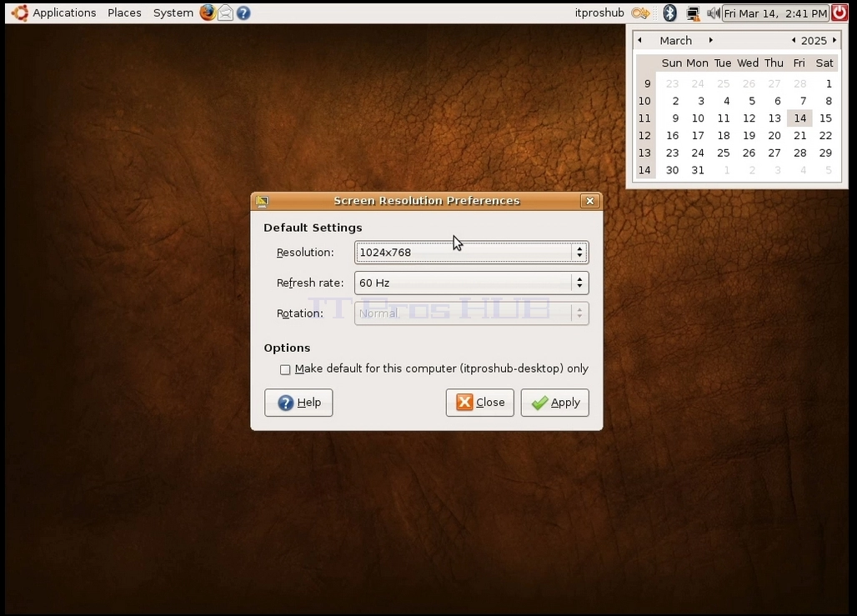The height and width of the screenshot is (616, 857).
Task: Click the itproshub user name
Action: (x=599, y=13)
